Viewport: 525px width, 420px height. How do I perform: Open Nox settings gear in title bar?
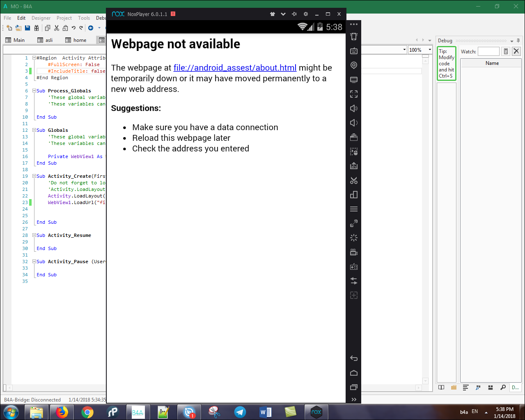305,14
